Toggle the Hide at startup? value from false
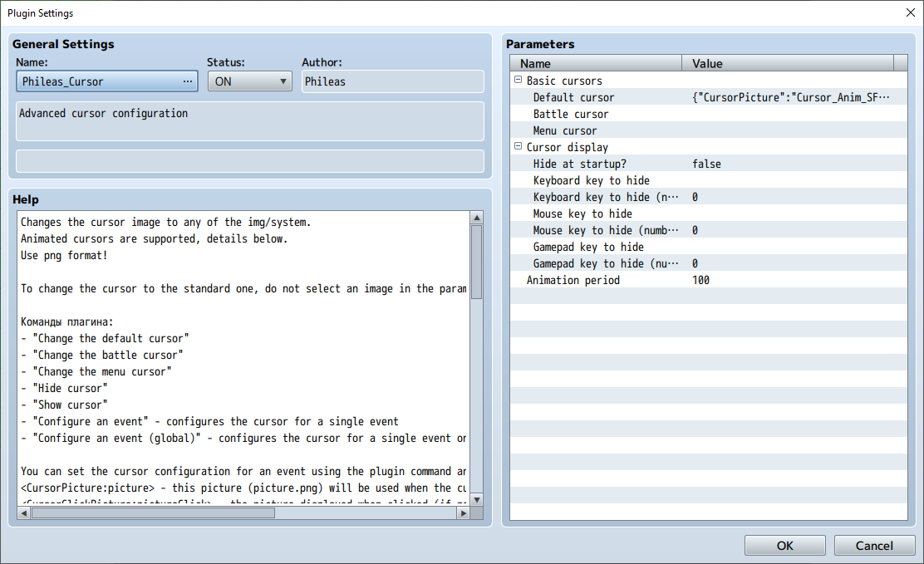The image size is (924, 564). pyautogui.click(x=706, y=164)
